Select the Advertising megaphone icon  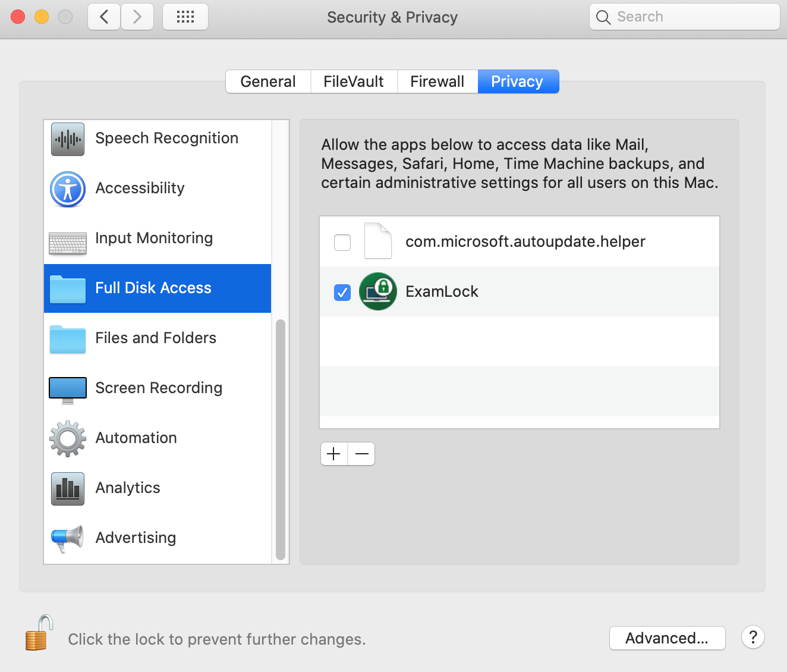(68, 538)
